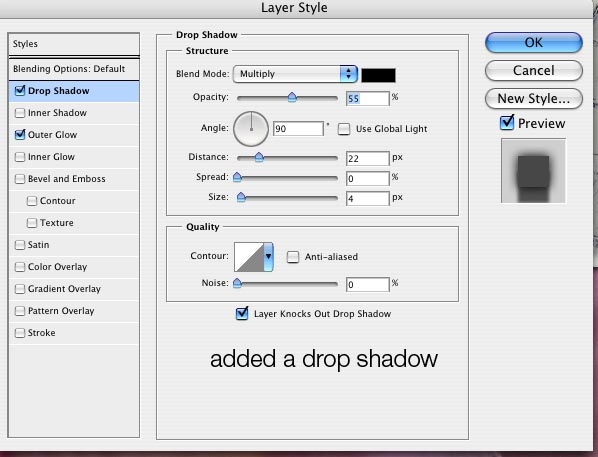This screenshot has height=457, width=598.
Task: Enable the Inner Glow checkbox
Action: (20, 157)
